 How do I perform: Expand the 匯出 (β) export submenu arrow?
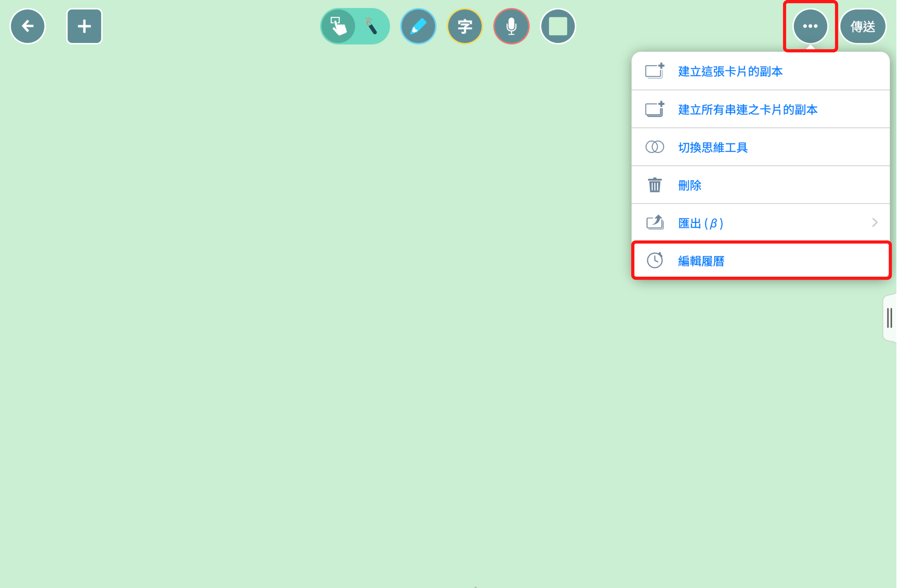[x=874, y=223]
